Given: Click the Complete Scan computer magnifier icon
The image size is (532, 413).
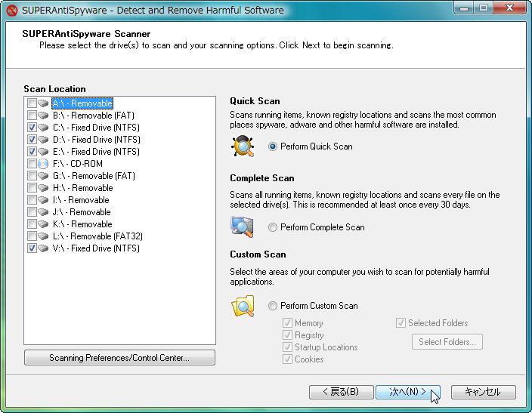Looking at the screenshot, I should 243,227.
